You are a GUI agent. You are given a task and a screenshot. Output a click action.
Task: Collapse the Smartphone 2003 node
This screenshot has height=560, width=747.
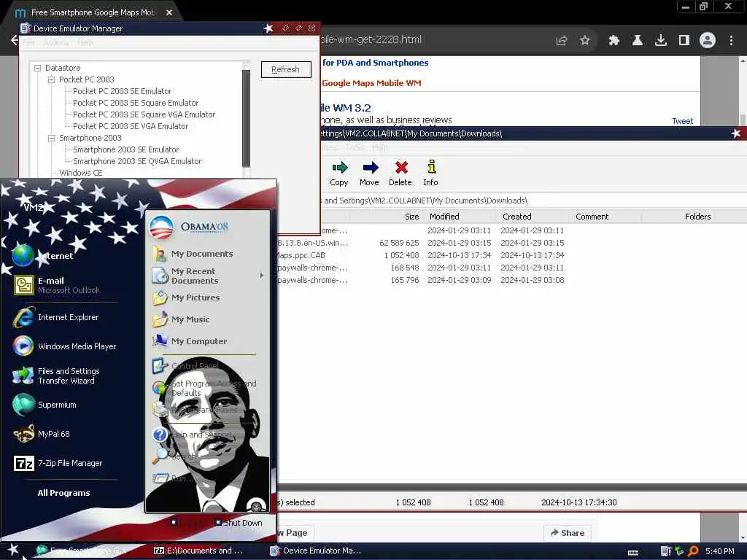click(52, 138)
